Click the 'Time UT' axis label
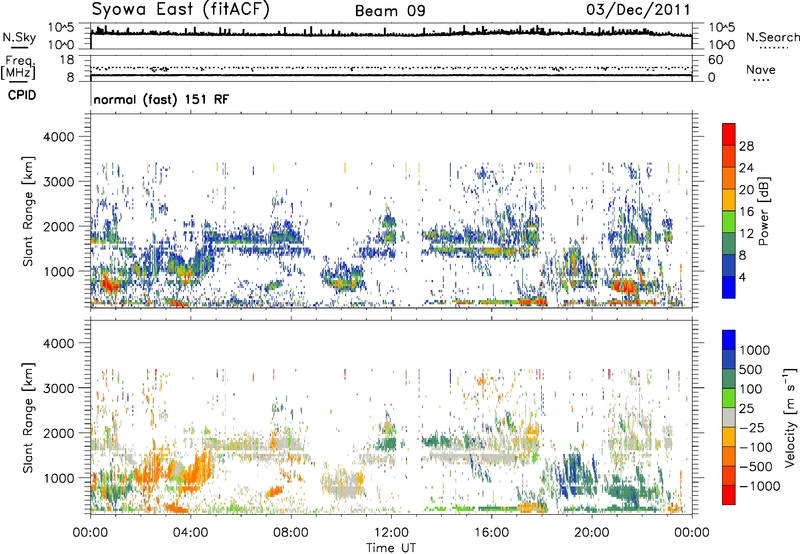This screenshot has height=554, width=800. (x=391, y=548)
